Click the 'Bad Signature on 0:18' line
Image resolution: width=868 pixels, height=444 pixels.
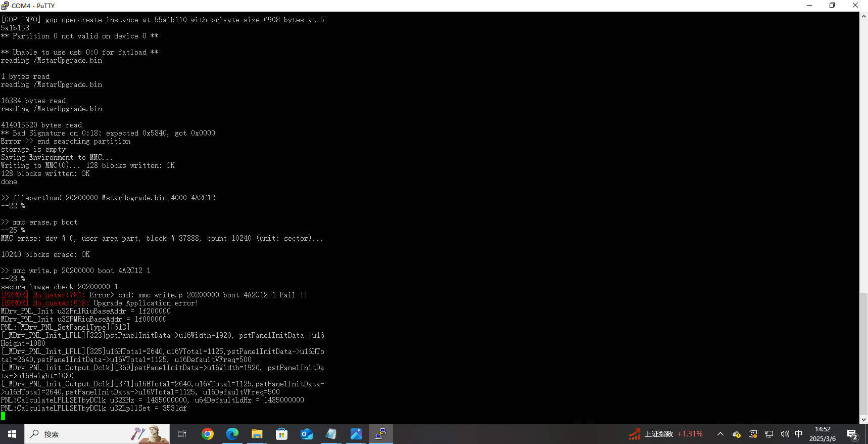click(108, 133)
